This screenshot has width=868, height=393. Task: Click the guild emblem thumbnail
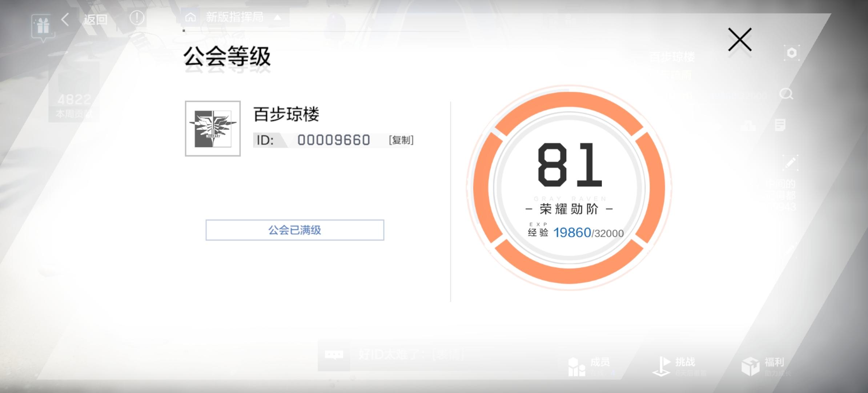point(213,129)
